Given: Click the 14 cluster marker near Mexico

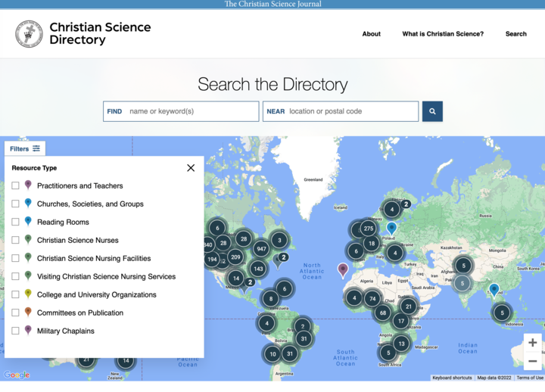Looking at the screenshot, I should (236, 278).
